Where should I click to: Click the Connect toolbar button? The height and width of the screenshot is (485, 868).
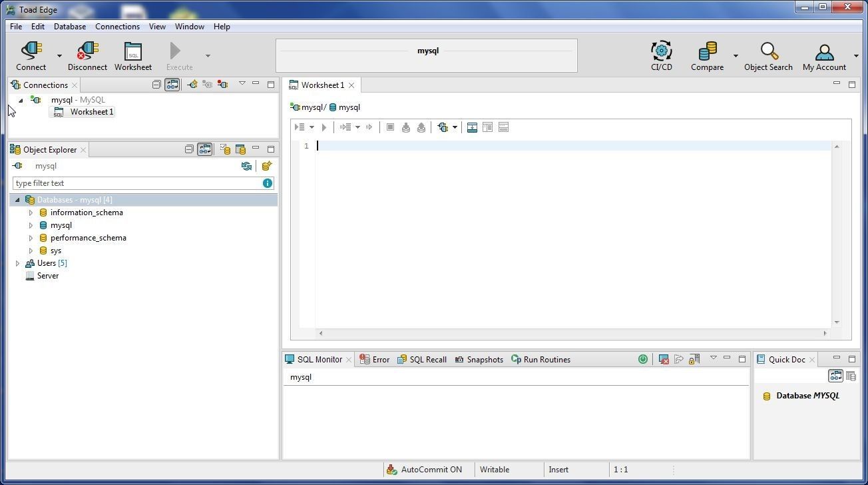(31, 56)
